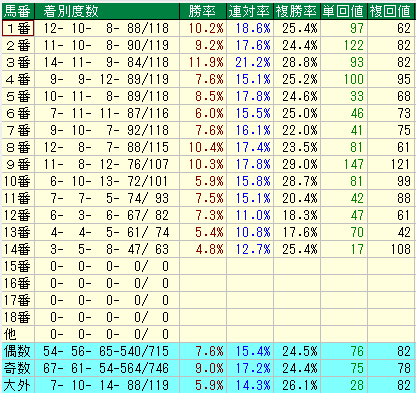The width and height of the screenshot is (416, 393).
Task: Click 複勝率 value 28.7%
Action: pos(300,181)
